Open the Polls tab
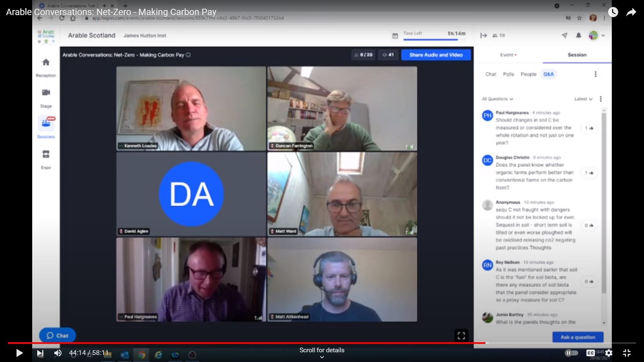 coord(508,74)
